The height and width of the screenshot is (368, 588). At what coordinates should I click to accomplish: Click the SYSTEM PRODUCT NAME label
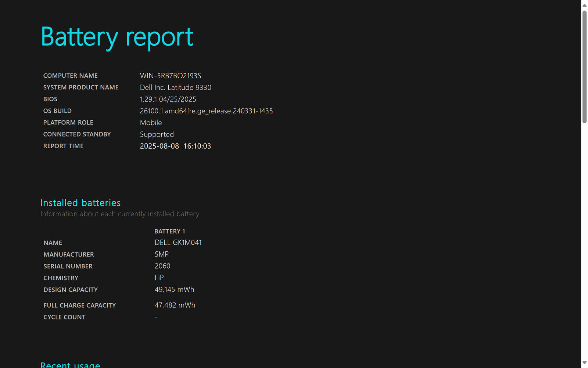81,88
